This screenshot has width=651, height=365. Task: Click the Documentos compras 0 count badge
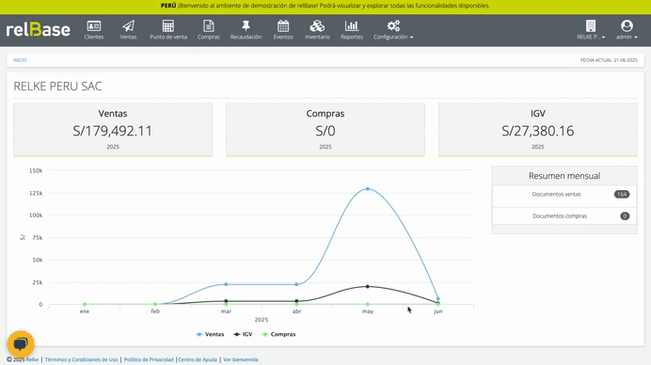(x=624, y=216)
